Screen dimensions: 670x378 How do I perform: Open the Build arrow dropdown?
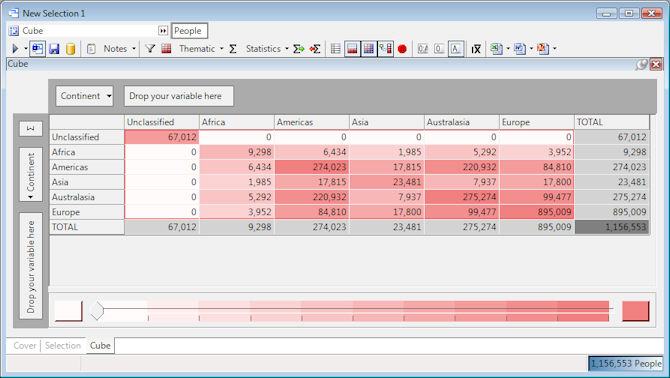pos(26,49)
